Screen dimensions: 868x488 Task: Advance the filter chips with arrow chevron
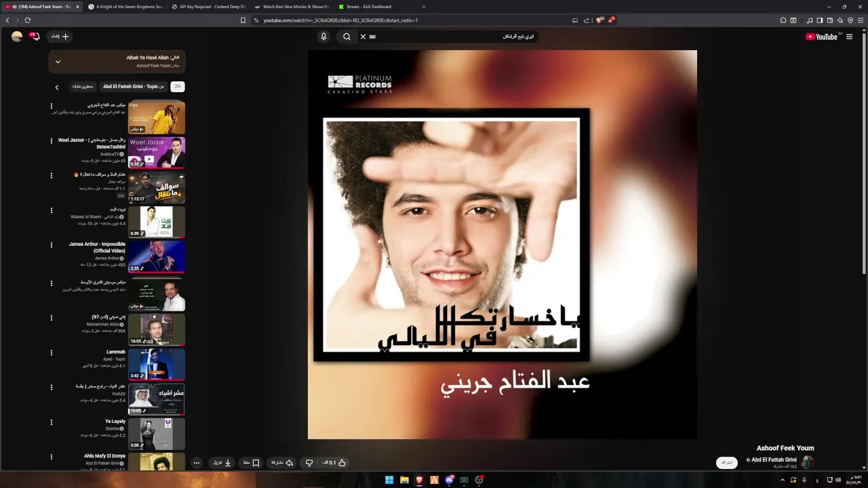(57, 87)
